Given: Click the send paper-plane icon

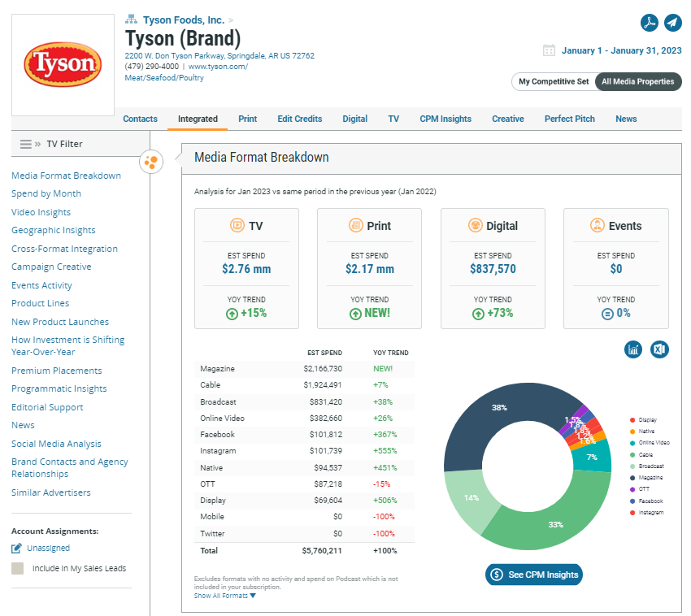Looking at the screenshot, I should click(672, 23).
